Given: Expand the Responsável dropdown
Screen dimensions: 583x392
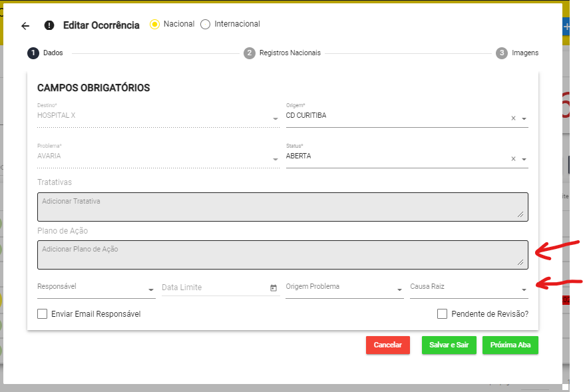Looking at the screenshot, I should pyautogui.click(x=151, y=290).
